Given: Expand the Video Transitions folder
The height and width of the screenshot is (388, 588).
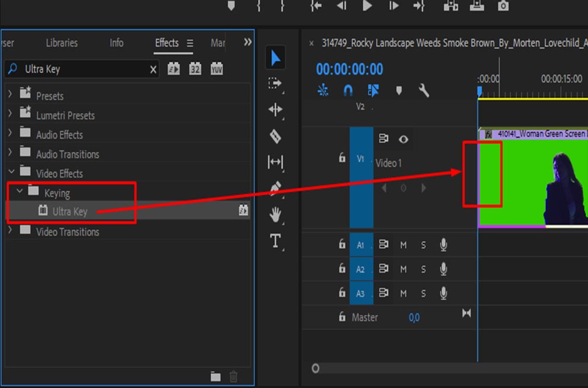Looking at the screenshot, I should 10,231.
